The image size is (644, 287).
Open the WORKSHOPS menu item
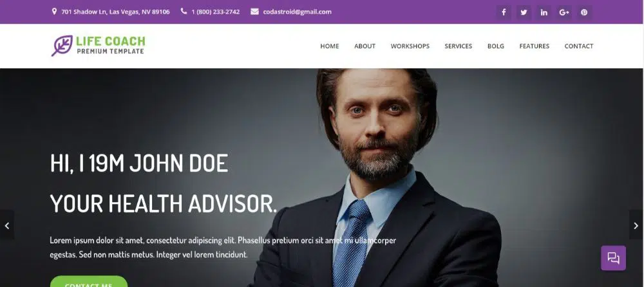point(410,46)
